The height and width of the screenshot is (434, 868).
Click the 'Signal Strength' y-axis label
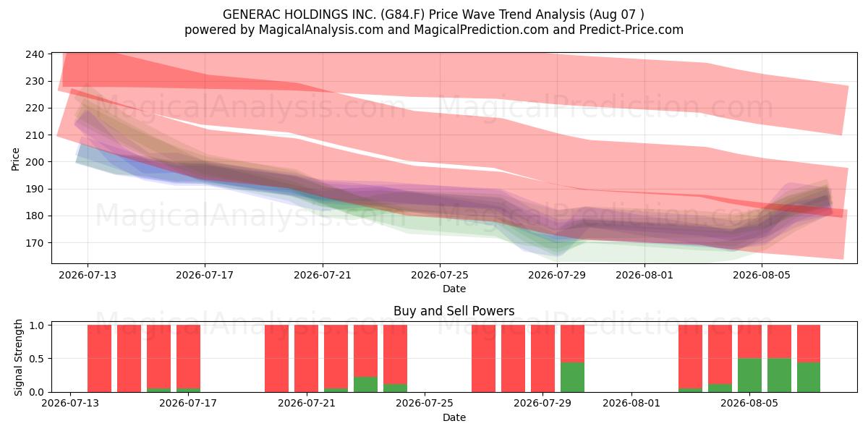(x=19, y=358)
